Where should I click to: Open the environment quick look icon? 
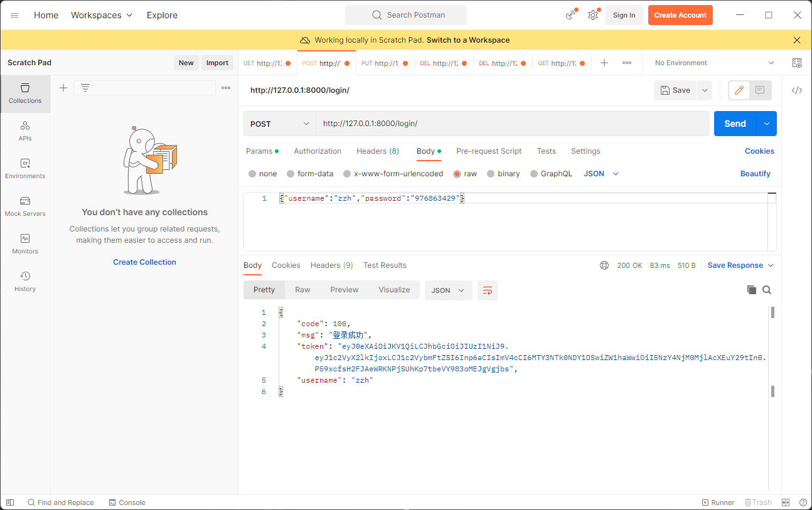(x=797, y=63)
